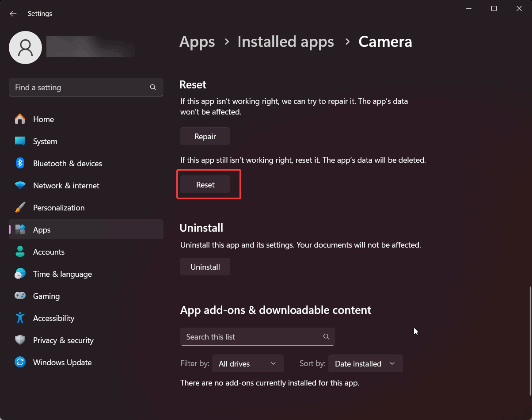Open the System settings page

pos(45,141)
